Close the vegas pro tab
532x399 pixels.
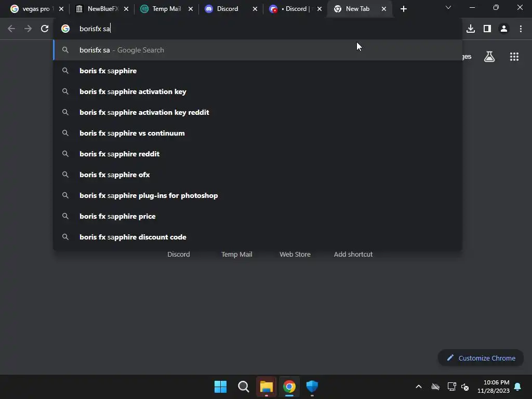61,9
